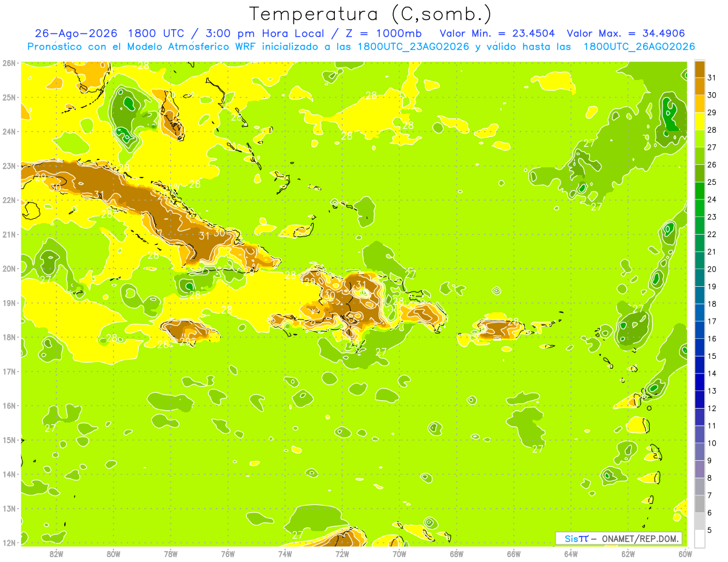Click the colorbar label '22'

pos(712,234)
